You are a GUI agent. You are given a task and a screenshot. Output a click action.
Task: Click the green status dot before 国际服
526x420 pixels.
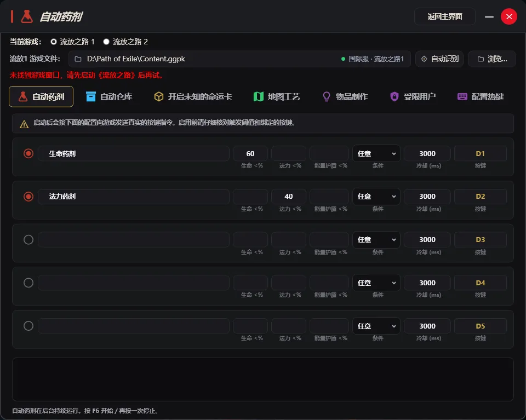coord(343,59)
